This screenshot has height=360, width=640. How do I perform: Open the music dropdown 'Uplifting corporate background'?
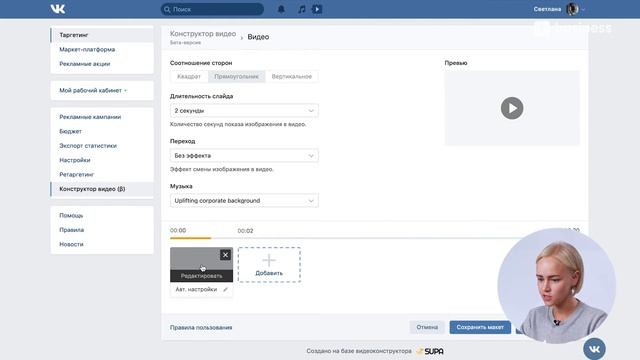pos(244,200)
